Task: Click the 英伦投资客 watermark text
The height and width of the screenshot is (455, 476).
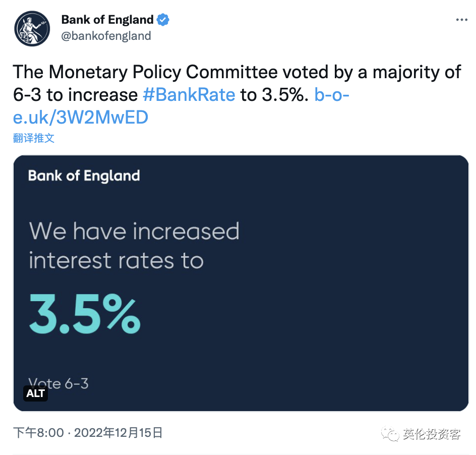Action: [432, 434]
